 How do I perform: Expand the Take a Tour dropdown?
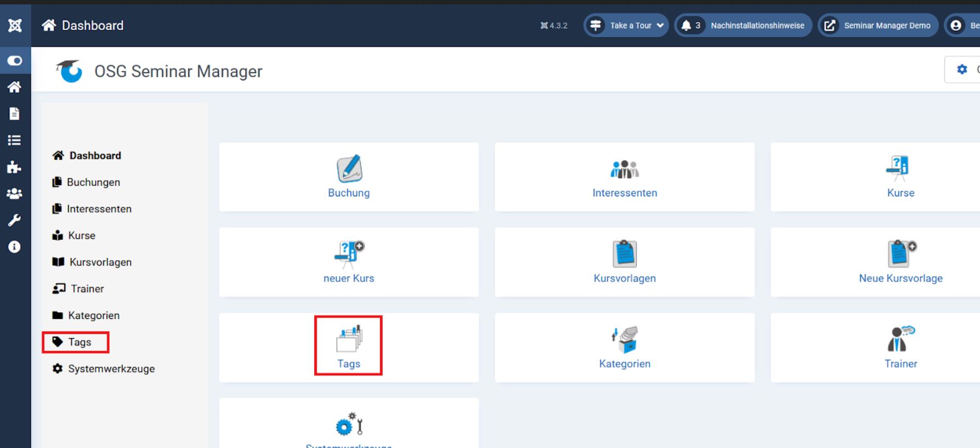pos(626,26)
